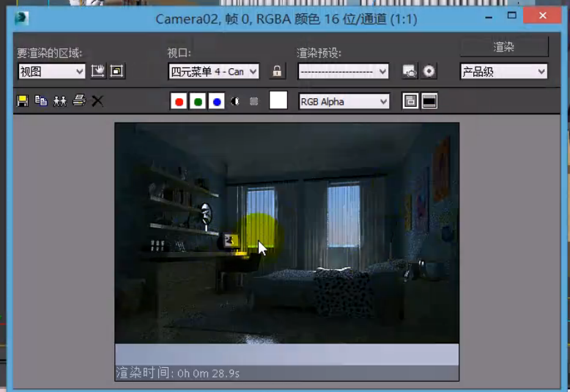Click the Copy Image icon

tap(41, 100)
